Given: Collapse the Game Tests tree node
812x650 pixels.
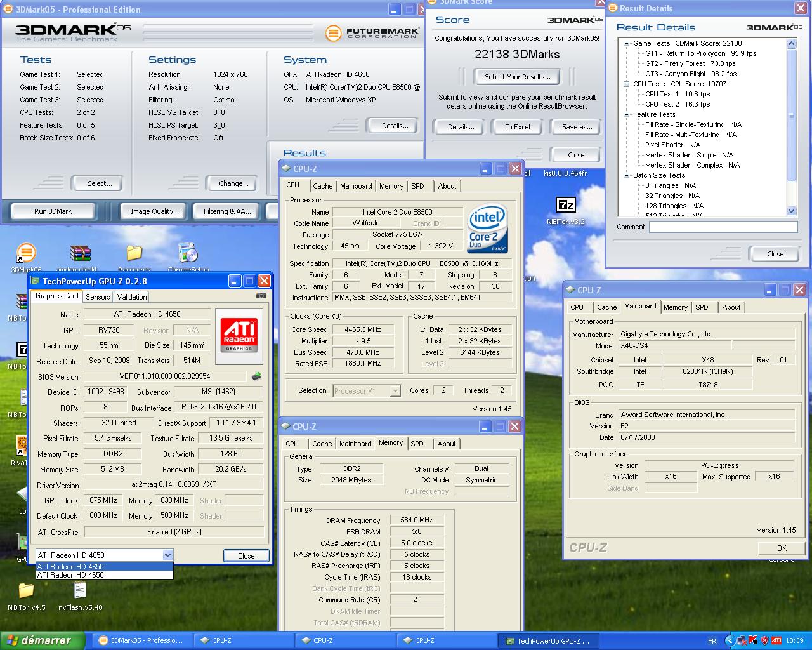Looking at the screenshot, I should pyautogui.click(x=627, y=43).
